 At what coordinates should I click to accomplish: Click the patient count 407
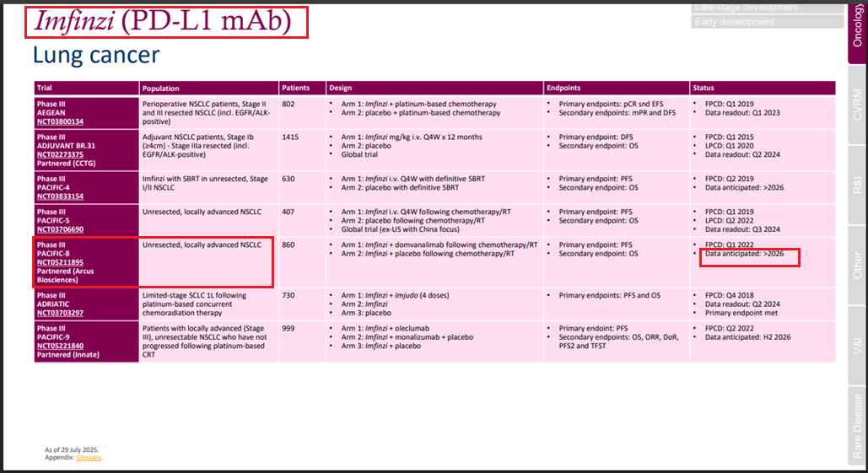(x=288, y=212)
